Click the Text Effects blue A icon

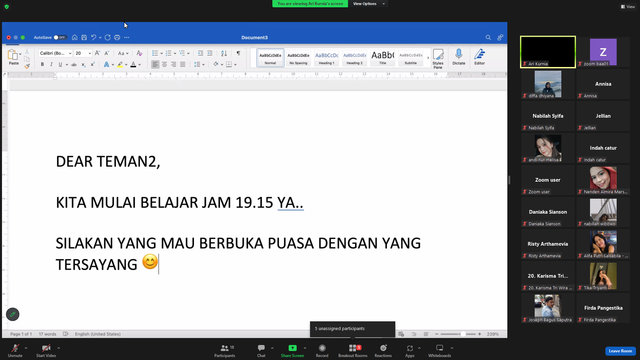pyautogui.click(x=107, y=64)
